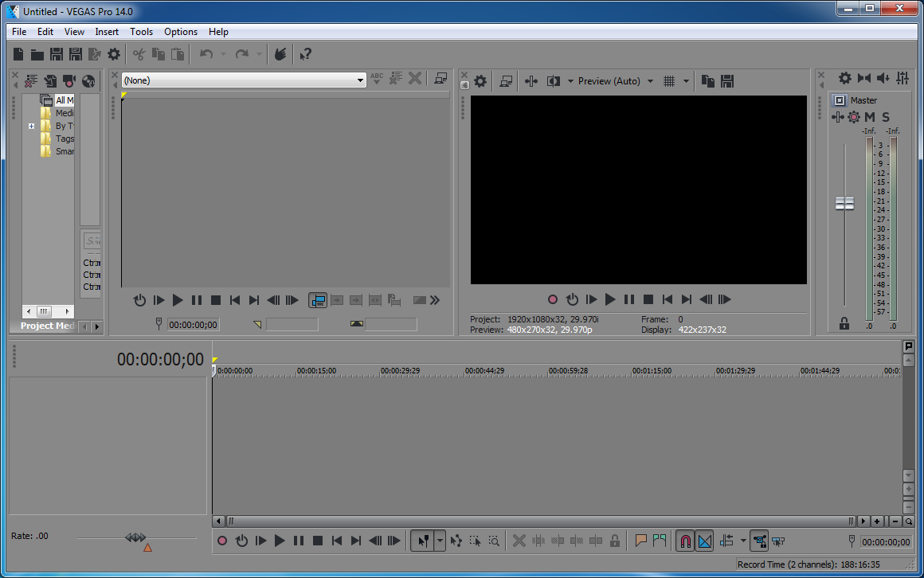The width and height of the screenshot is (924, 578).
Task: Open the Insert menu
Action: [107, 32]
